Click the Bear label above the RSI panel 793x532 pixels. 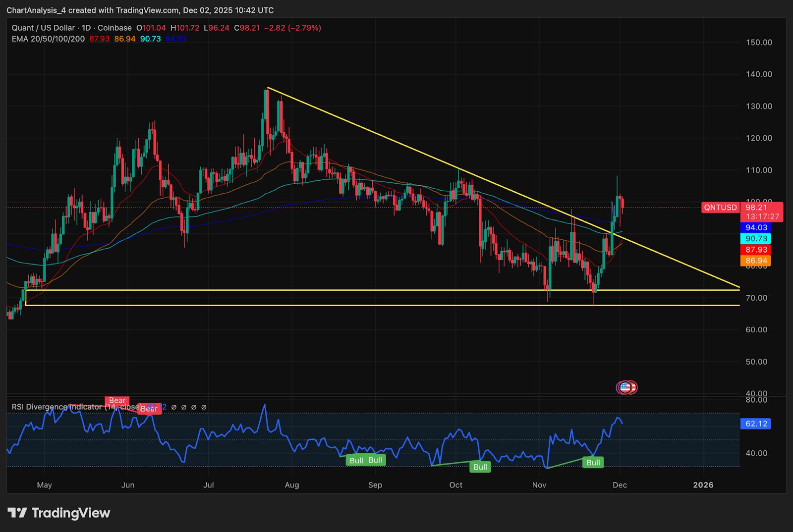pyautogui.click(x=116, y=400)
